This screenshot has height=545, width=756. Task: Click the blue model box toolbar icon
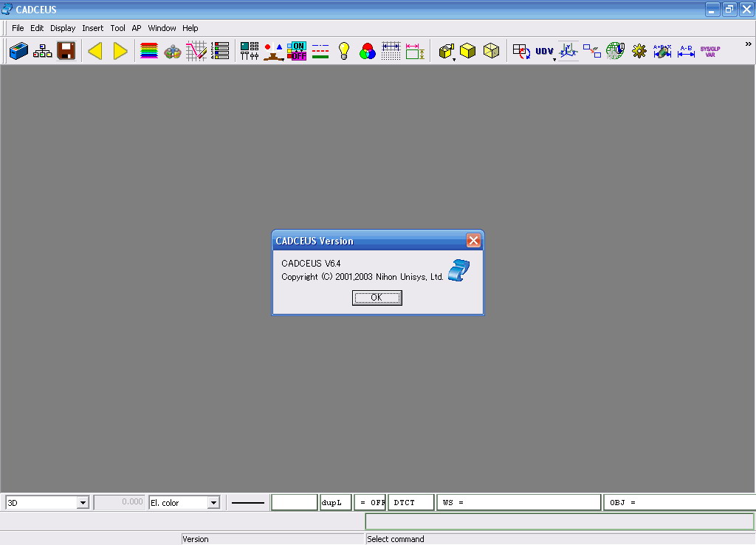point(18,51)
